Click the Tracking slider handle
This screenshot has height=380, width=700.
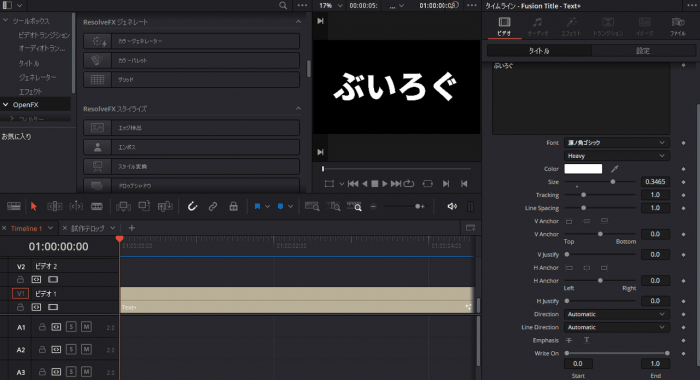[x=583, y=195]
